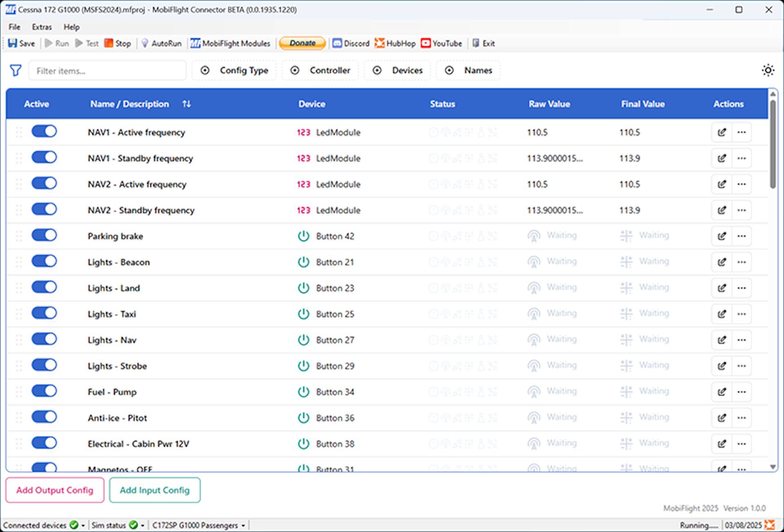Open the more options menu for Lights - Beacon
Image resolution: width=784 pixels, height=532 pixels.
point(742,262)
